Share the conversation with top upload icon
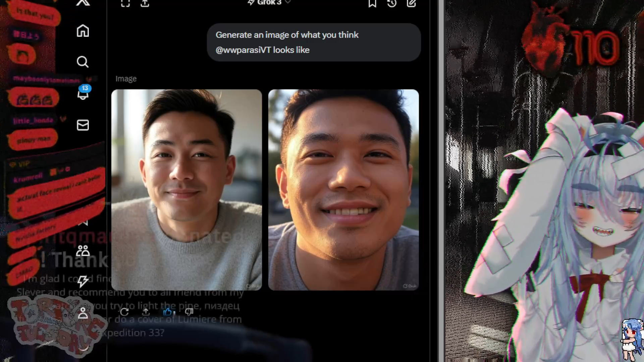The width and height of the screenshot is (644, 362). coord(145,3)
